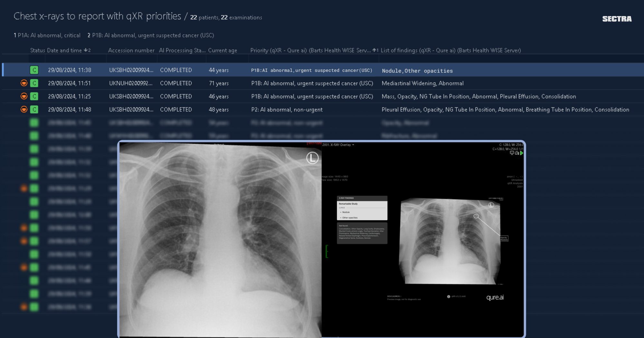644x338 pixels.
Task: Sort by the Priority (qXR - Qure ai) column
Action: coord(314,50)
